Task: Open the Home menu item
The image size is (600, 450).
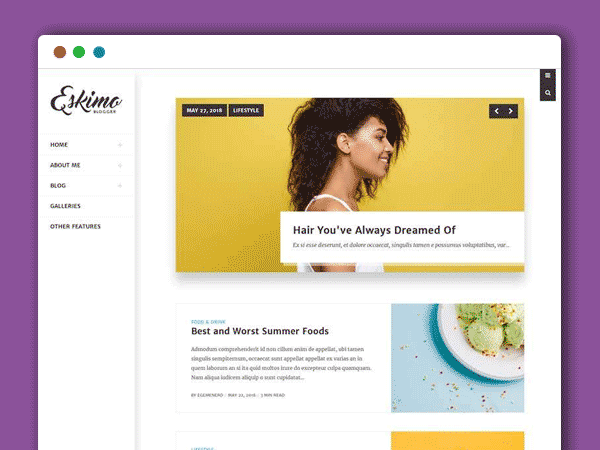Action: point(59,145)
